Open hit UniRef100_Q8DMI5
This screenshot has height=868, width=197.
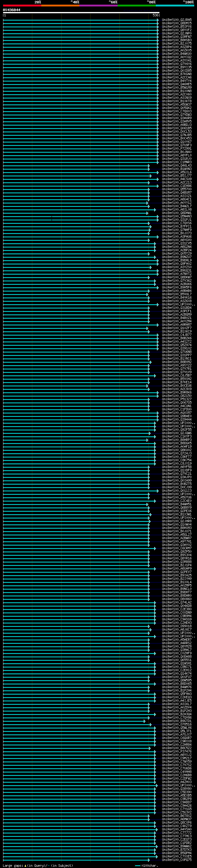click(x=177, y=23)
